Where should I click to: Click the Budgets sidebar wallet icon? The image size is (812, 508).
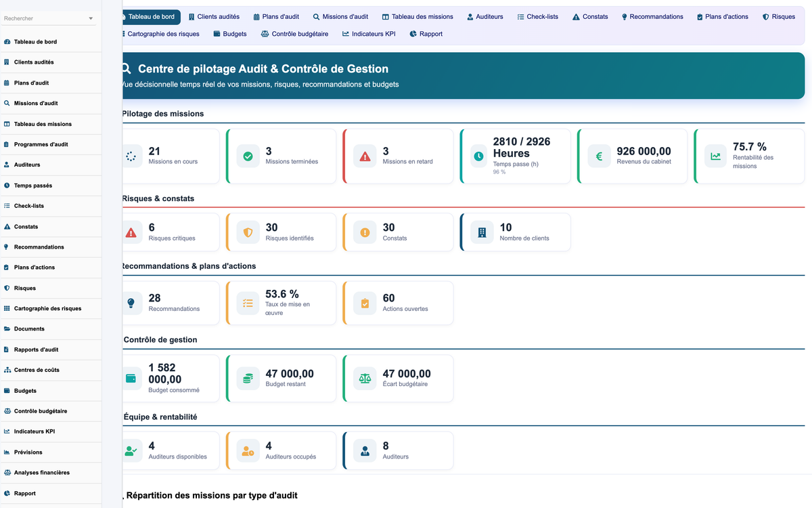coord(7,391)
